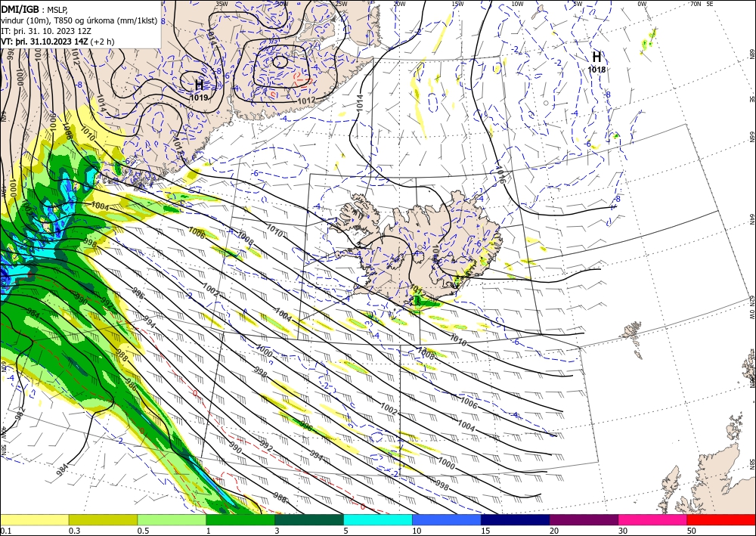
Task: Click the legend value '15'
Action: 485,531
